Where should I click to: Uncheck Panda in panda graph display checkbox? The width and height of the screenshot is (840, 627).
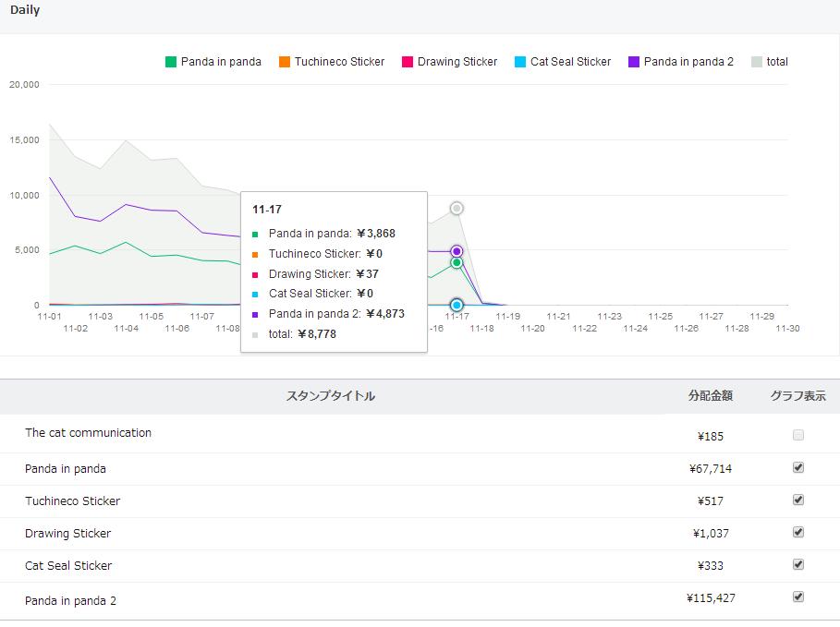[798, 468]
